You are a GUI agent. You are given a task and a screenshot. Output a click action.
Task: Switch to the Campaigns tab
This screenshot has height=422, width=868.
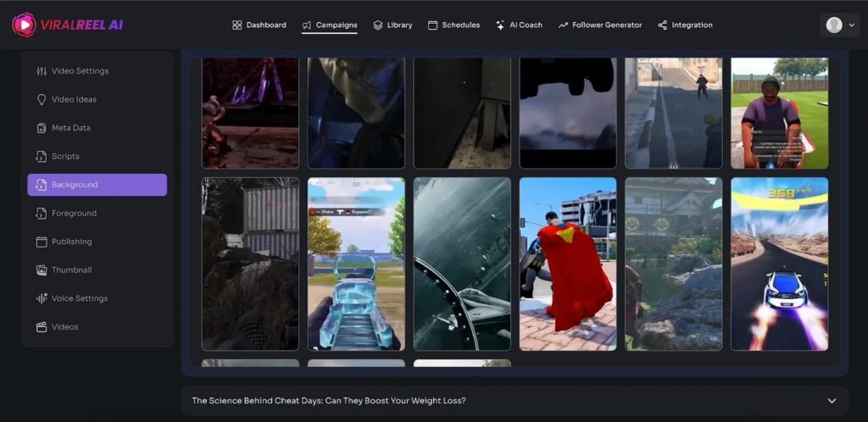330,25
